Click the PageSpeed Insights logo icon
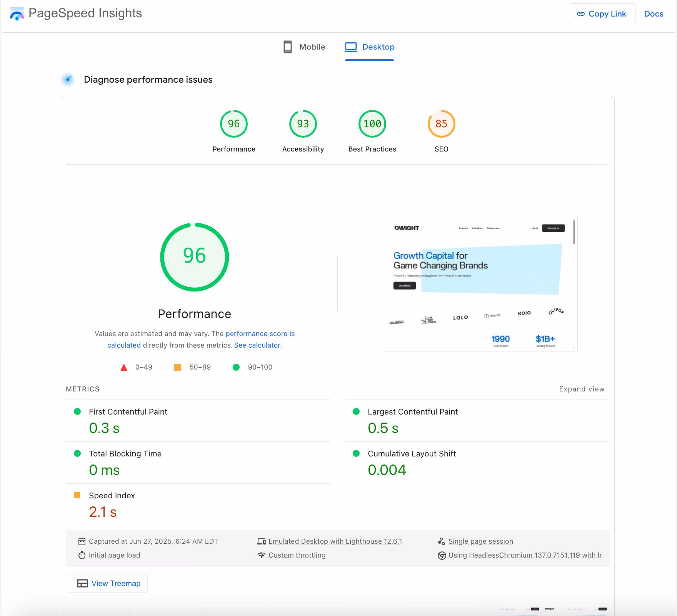Image resolution: width=677 pixels, height=616 pixels. pos(17,14)
